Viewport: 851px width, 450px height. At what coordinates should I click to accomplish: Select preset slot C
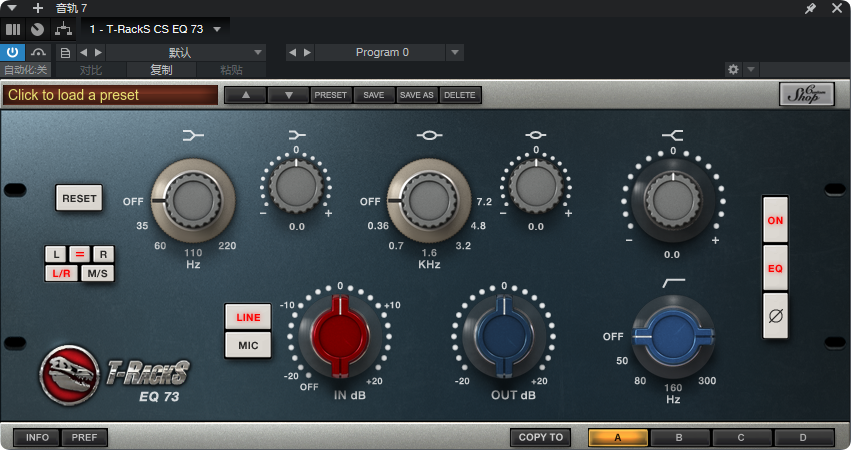[741, 438]
